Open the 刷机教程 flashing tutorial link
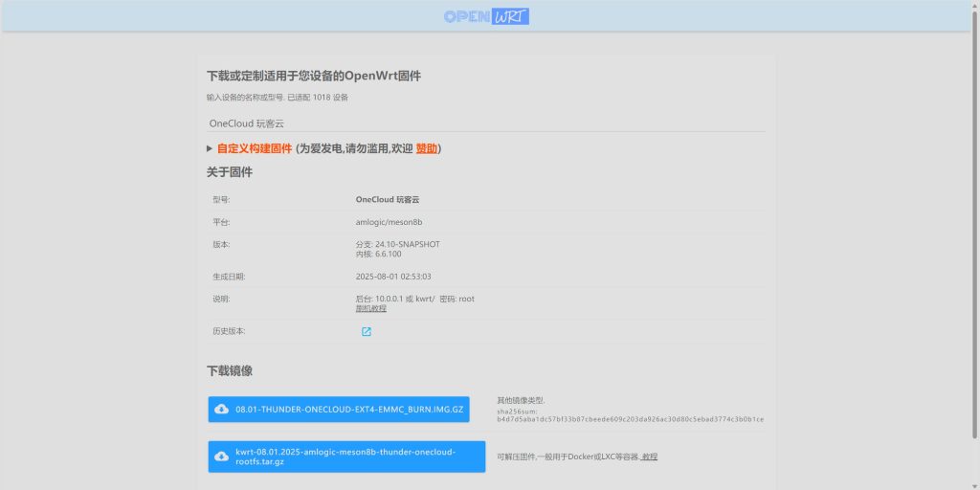980x490 pixels. (x=371, y=309)
